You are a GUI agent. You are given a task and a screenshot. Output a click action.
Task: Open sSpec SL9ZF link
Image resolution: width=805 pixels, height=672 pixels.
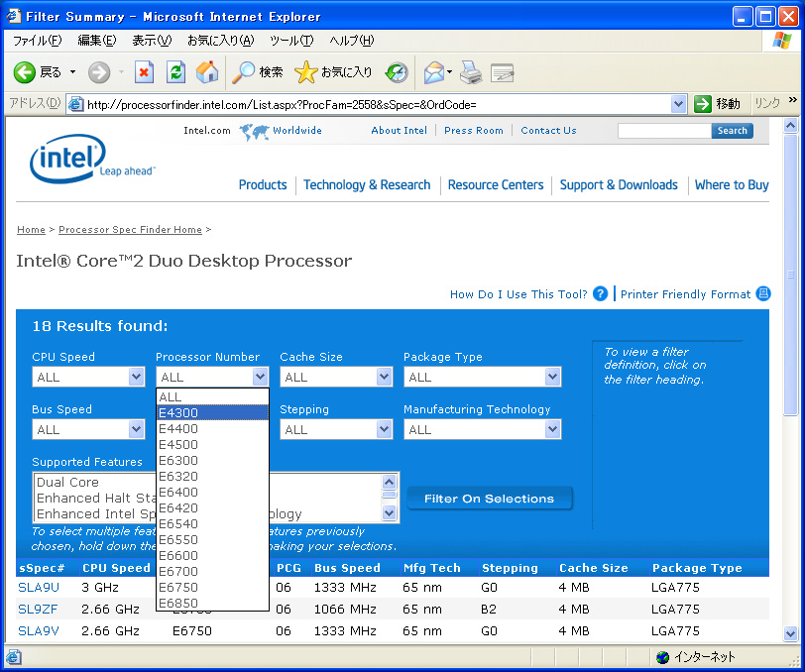tap(38, 610)
